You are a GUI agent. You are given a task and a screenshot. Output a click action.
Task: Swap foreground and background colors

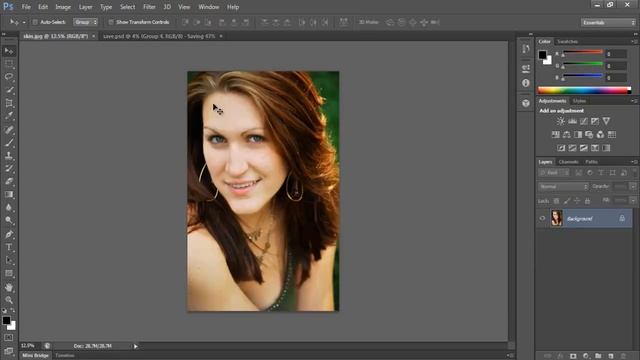[x=13, y=311]
